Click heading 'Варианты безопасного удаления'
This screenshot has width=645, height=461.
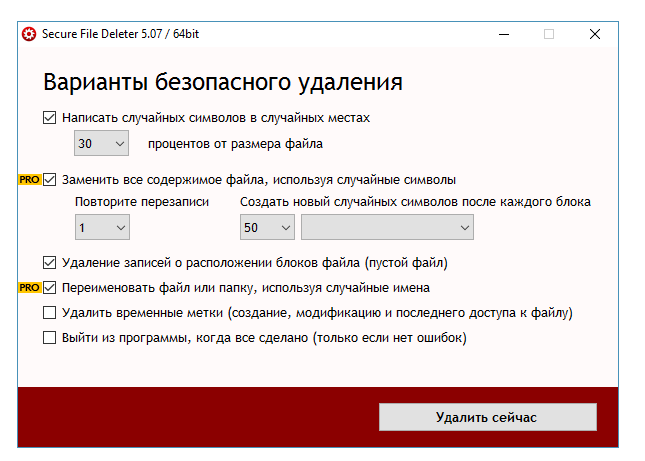223,82
